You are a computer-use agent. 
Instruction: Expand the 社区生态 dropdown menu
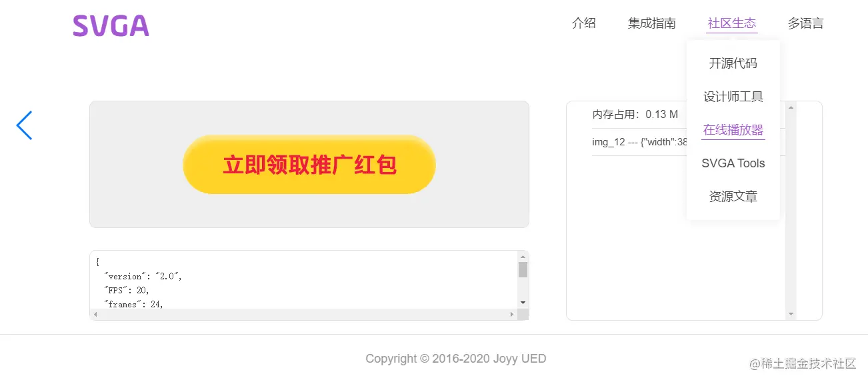pos(732,23)
